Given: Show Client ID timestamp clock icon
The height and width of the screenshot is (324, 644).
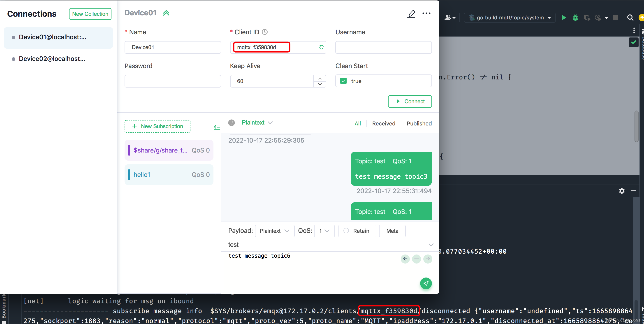Looking at the screenshot, I should tap(264, 32).
